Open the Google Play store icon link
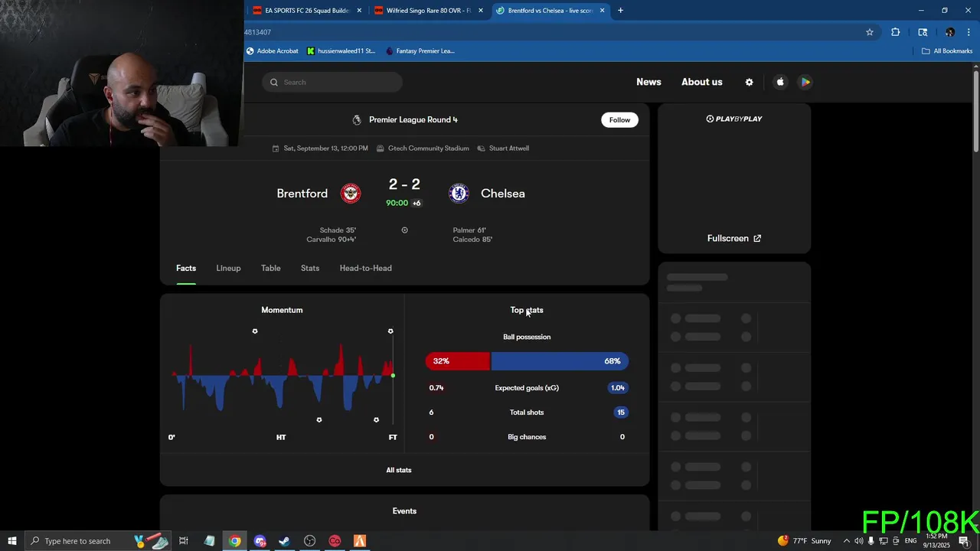Screen dimensions: 980x551 coord(805,82)
